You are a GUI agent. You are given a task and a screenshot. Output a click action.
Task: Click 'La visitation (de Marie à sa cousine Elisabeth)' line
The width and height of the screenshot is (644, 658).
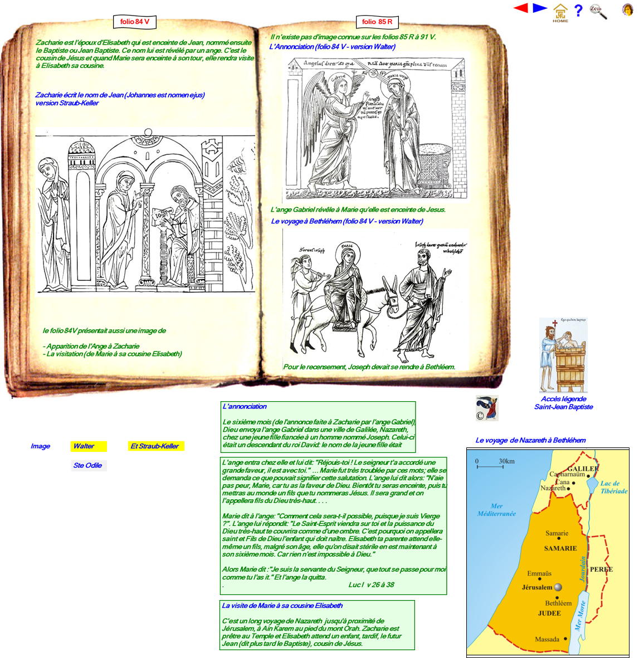[x=113, y=354]
